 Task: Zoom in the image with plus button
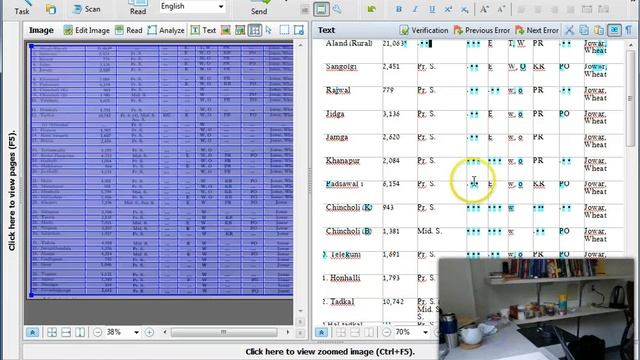(149, 332)
